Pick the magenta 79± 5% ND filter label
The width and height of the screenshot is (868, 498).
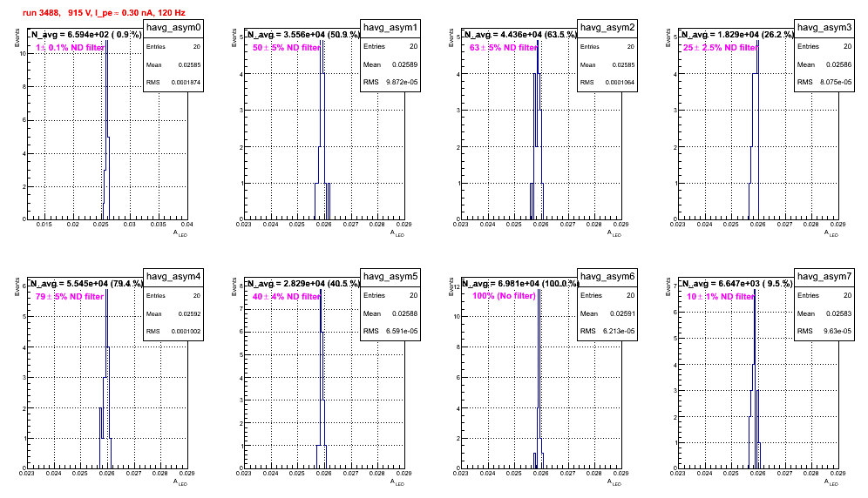pyautogui.click(x=70, y=297)
